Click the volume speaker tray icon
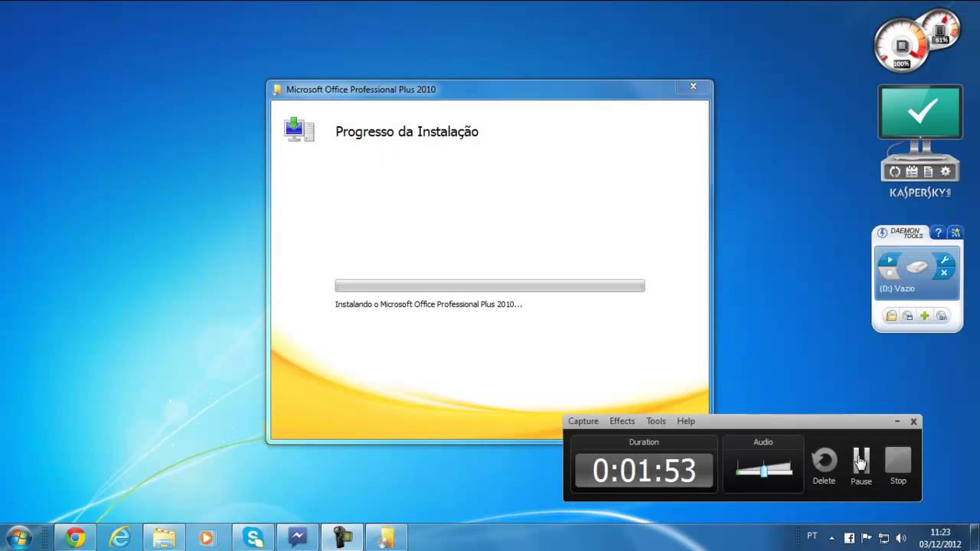This screenshot has width=980, height=551. click(901, 538)
